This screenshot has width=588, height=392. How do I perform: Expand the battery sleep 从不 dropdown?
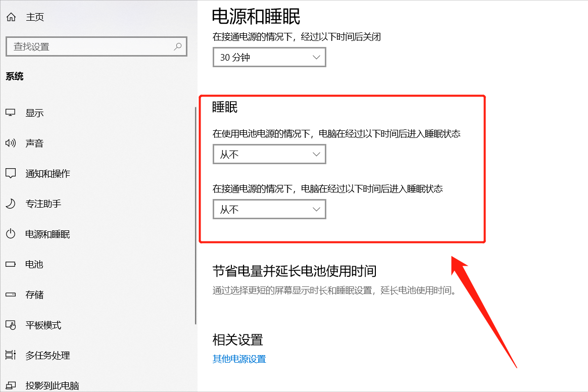(x=269, y=154)
